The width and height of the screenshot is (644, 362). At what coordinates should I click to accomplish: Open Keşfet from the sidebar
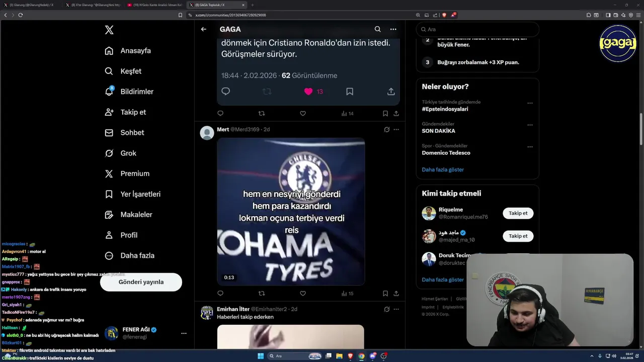pyautogui.click(x=123, y=71)
